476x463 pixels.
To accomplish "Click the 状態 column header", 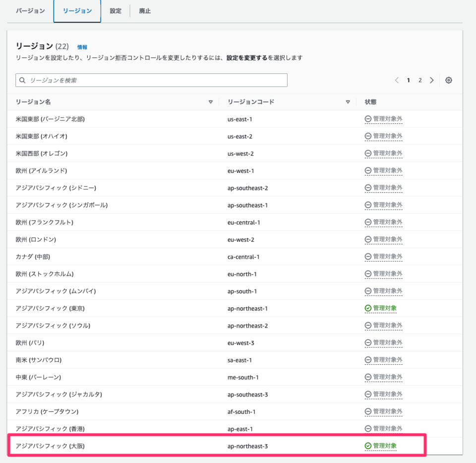I will 370,102.
